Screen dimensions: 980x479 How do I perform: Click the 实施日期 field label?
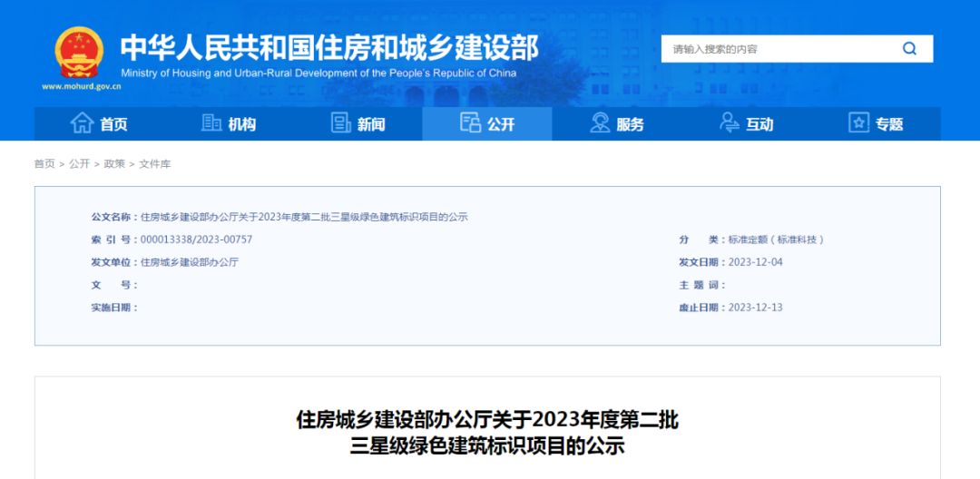[114, 308]
